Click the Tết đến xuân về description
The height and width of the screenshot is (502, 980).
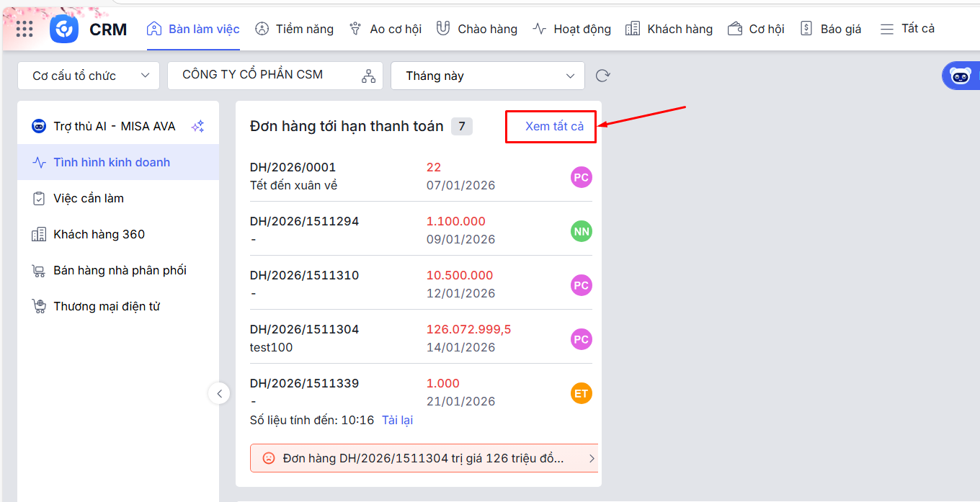tap(293, 185)
